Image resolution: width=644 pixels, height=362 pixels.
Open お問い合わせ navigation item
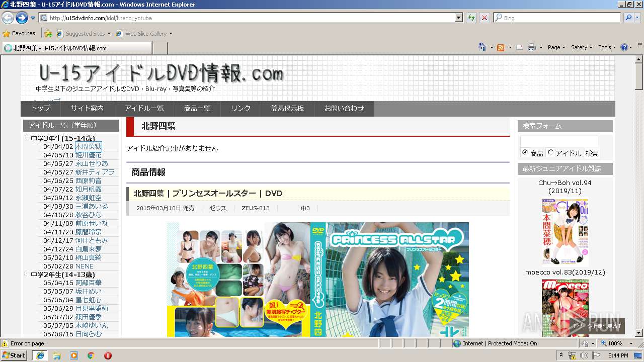(344, 109)
